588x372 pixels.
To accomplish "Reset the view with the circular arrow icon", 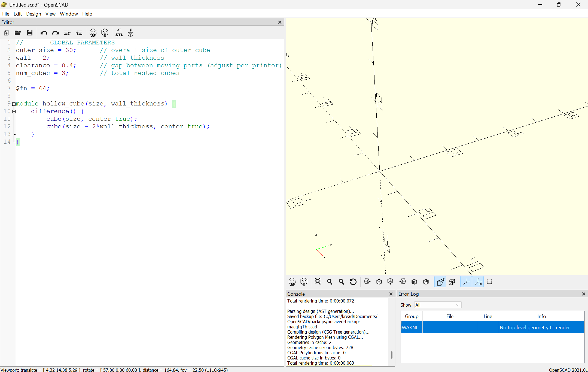I will pos(353,282).
